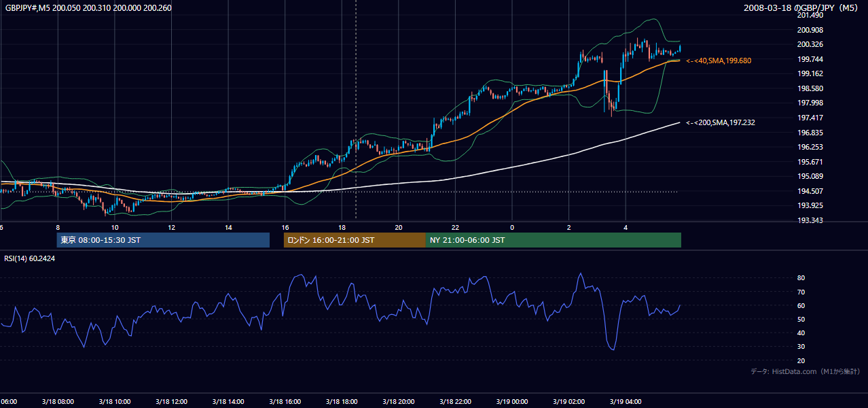Click price axis label 199.744
The height and width of the screenshot is (408, 868).
[x=811, y=59]
